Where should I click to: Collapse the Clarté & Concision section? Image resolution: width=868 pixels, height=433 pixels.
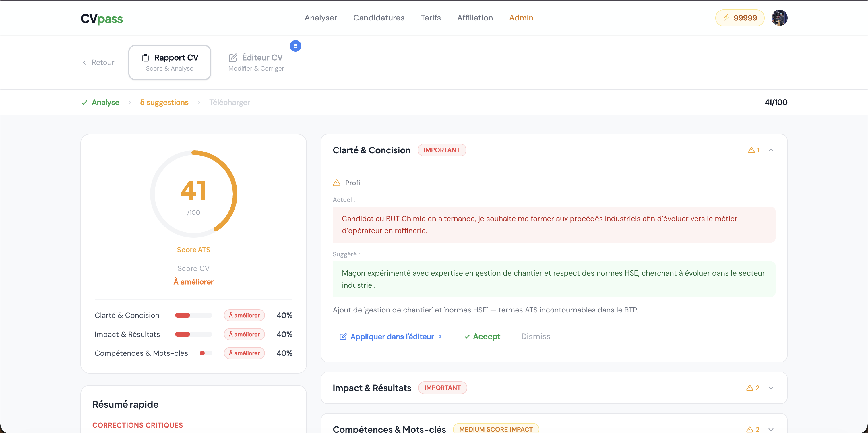pos(771,150)
